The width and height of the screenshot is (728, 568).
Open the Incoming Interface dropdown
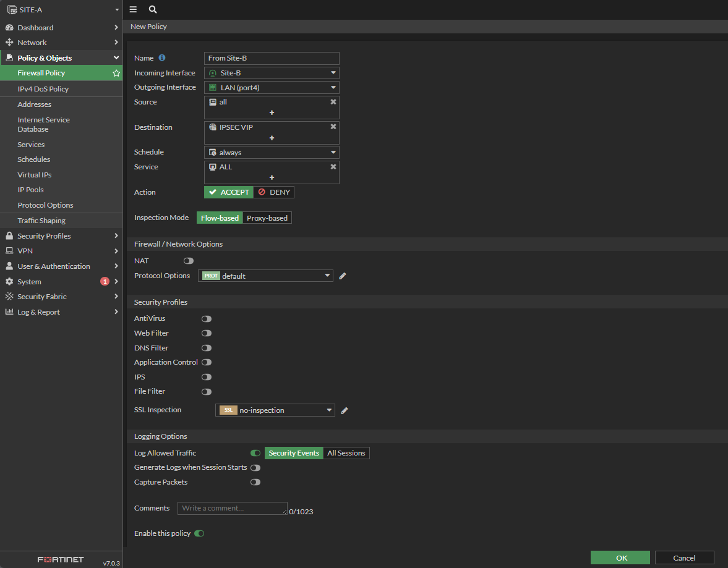pyautogui.click(x=272, y=73)
